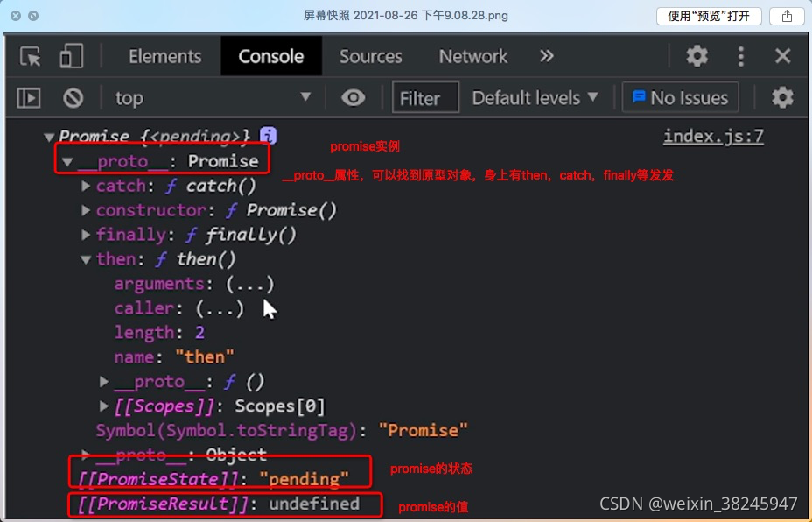812x522 pixels.
Task: Open DevTools settings gear in tab bar
Action: [x=696, y=56]
